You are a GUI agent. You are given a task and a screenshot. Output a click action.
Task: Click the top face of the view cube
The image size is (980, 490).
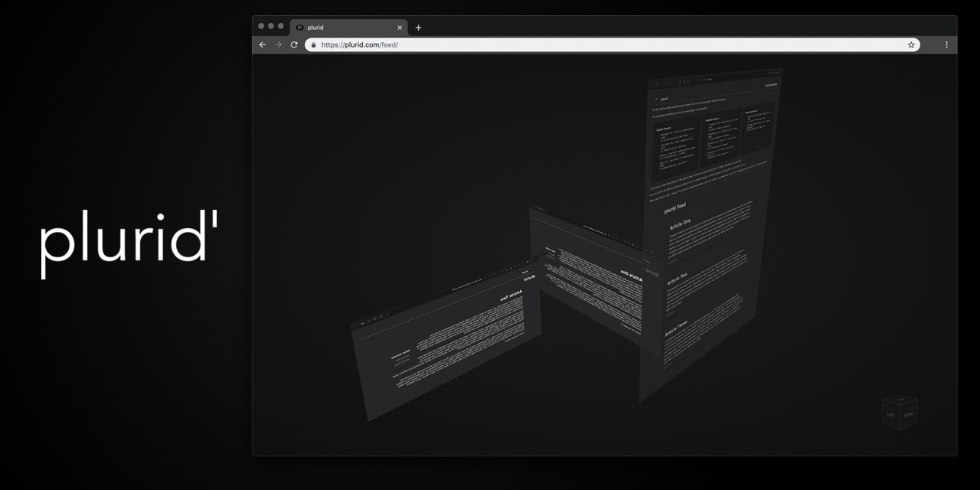(x=900, y=398)
